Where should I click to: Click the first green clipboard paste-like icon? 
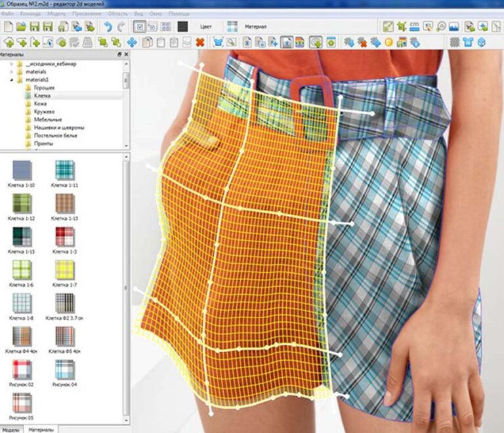pyautogui.click(x=161, y=42)
